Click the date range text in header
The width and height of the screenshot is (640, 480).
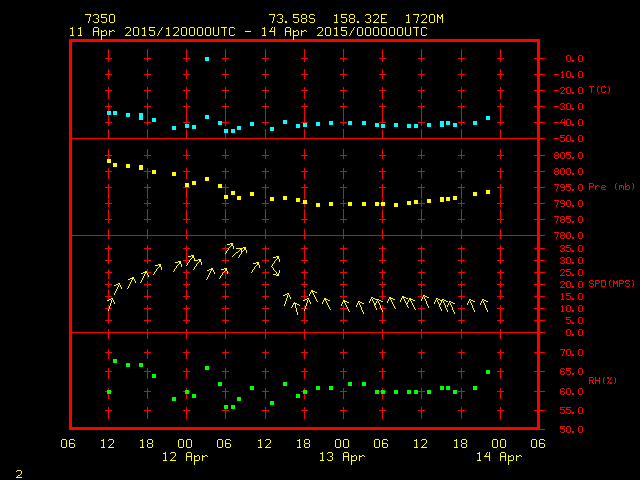[x=248, y=32]
